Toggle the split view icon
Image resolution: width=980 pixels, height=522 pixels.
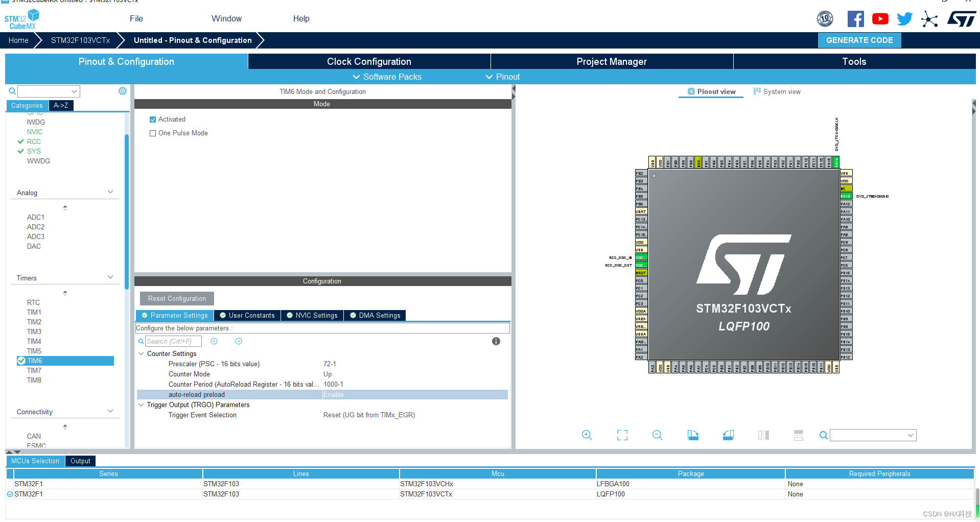(x=763, y=435)
